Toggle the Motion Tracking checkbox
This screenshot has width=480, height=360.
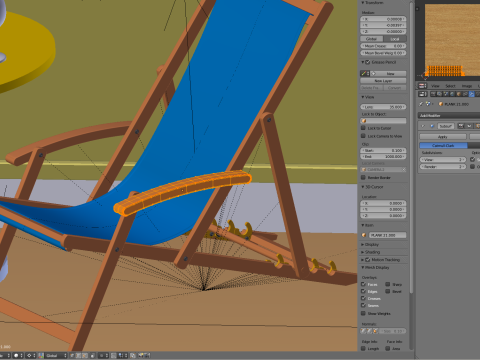click(368, 260)
